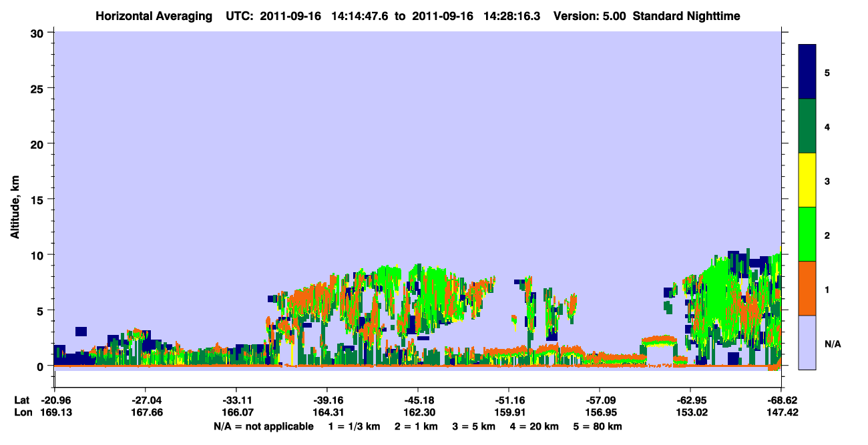The image size is (868, 445).
Task: Select the orange 1 legend swatch
Action: (807, 288)
